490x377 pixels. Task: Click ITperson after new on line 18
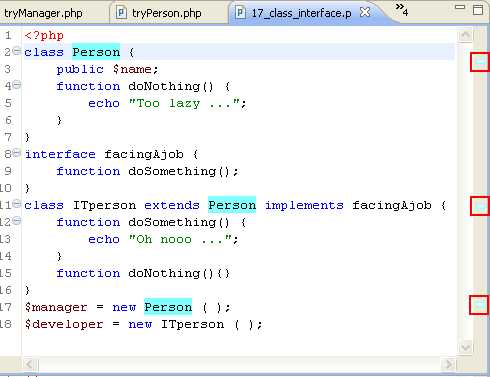pyautogui.click(x=192, y=324)
